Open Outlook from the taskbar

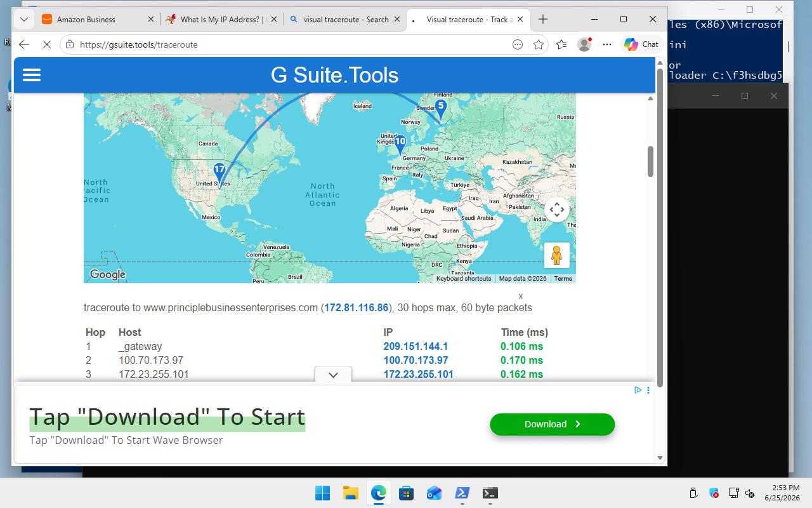pos(434,493)
